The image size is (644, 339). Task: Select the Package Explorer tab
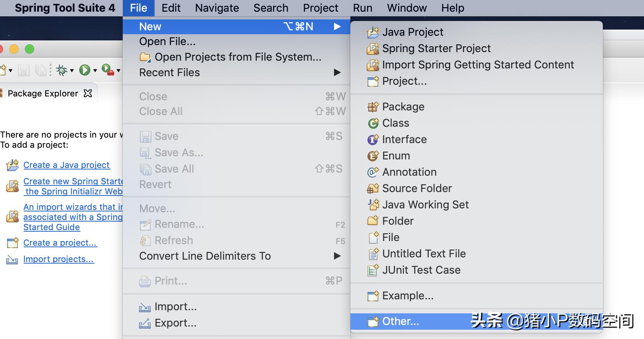(x=43, y=93)
